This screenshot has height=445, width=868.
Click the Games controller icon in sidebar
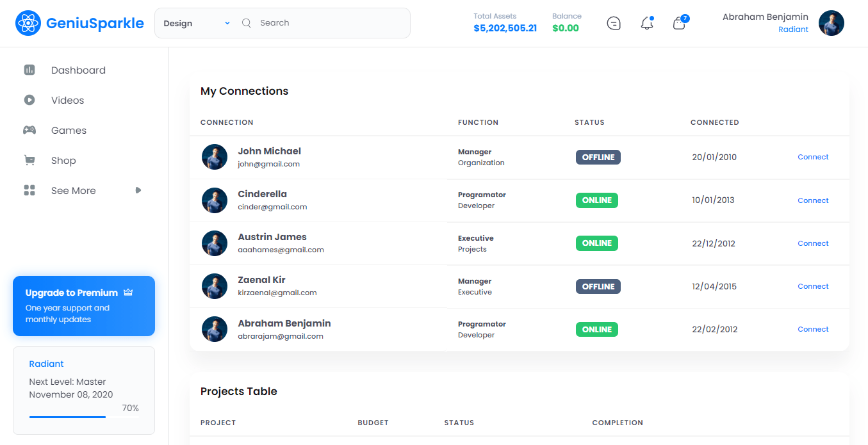point(29,131)
